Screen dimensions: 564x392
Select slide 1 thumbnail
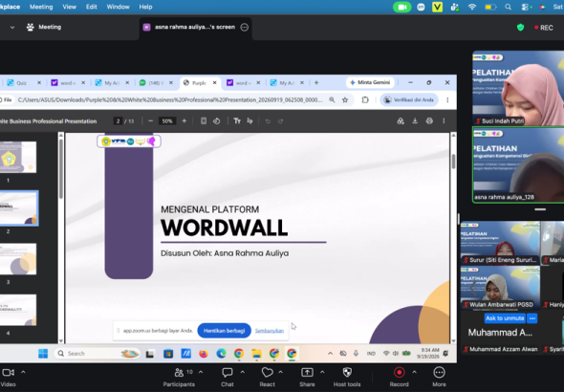18,157
